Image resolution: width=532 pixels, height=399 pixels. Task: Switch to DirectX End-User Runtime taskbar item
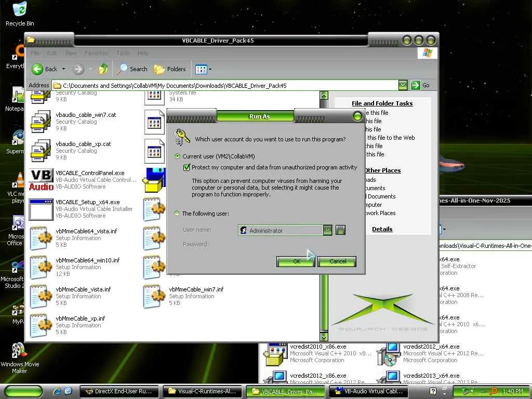coord(119,392)
